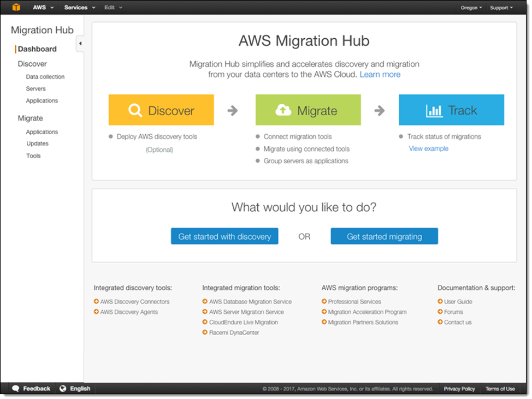The height and width of the screenshot is (399, 532).
Task: Collapse the left navigation sidebar
Action: [x=80, y=44]
